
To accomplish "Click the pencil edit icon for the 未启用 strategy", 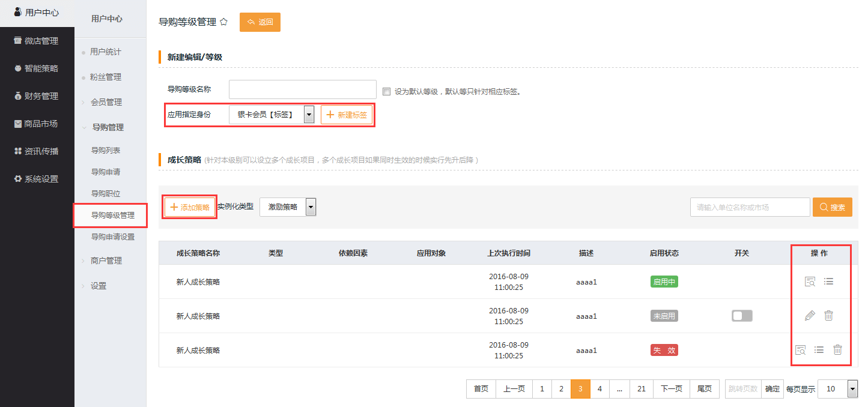I will coord(810,316).
